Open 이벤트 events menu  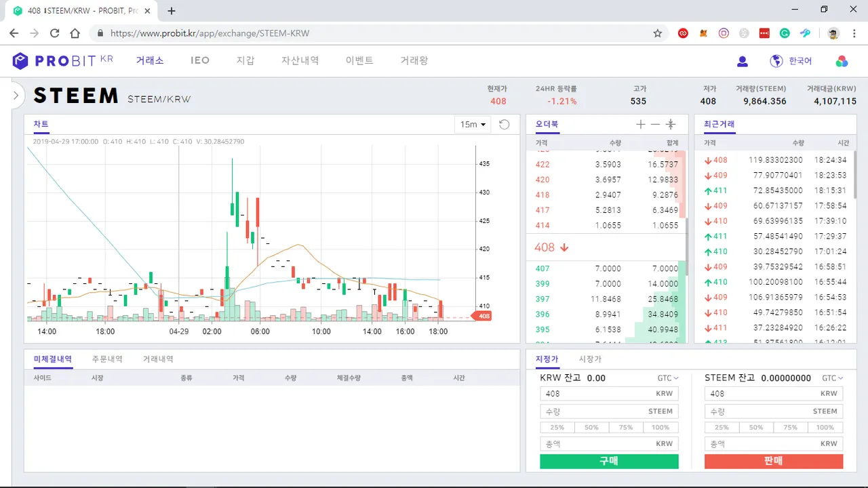pos(359,60)
